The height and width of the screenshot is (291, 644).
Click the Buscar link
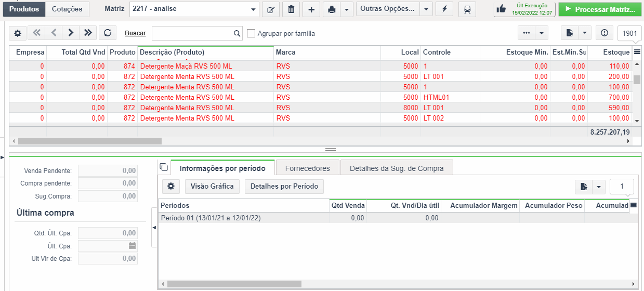point(135,33)
